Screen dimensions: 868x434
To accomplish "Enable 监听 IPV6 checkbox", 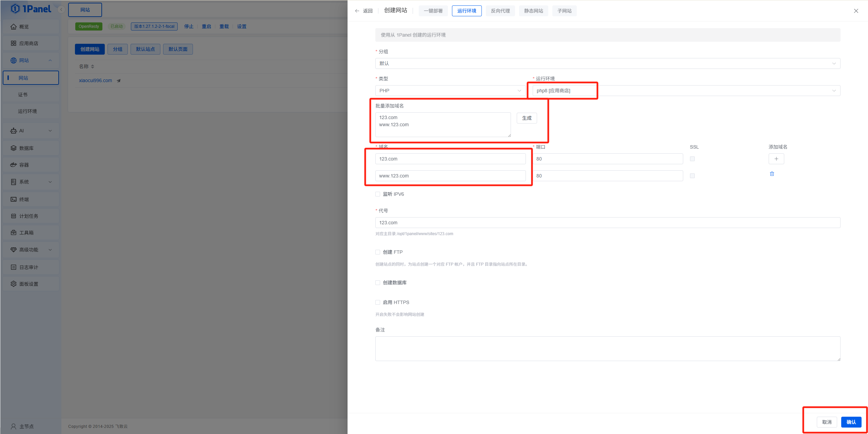I will [x=378, y=194].
